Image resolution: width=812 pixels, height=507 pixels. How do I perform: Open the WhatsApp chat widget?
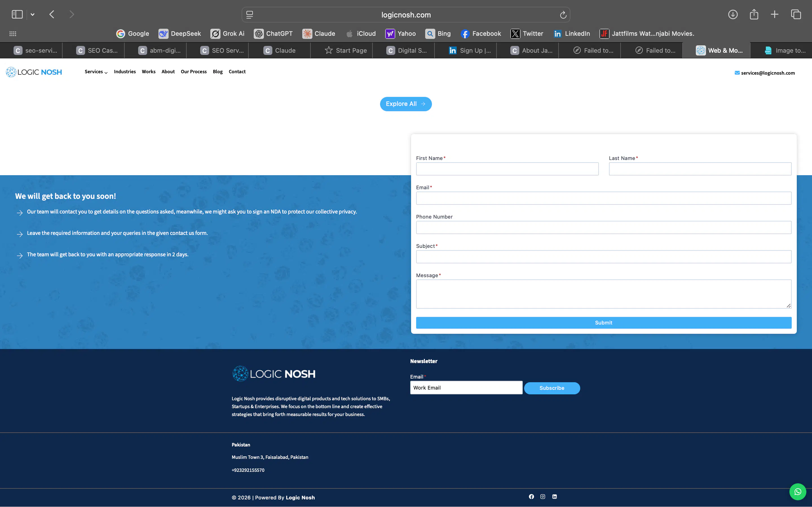[798, 491]
